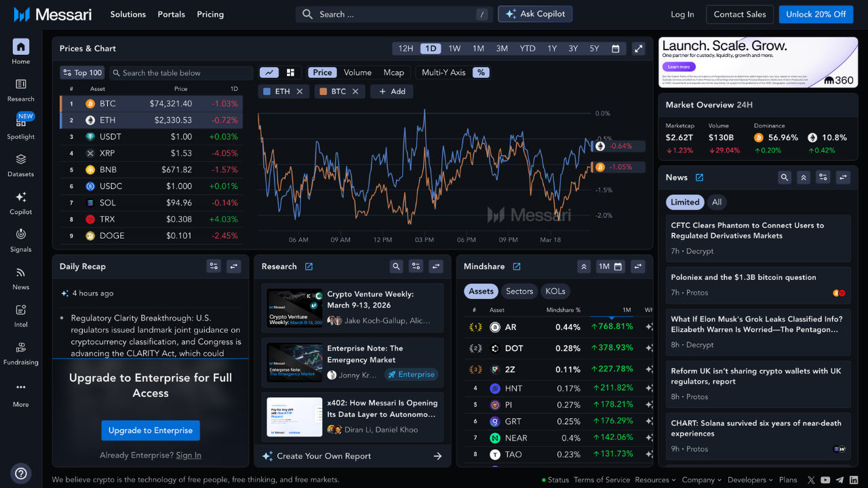868x488 pixels.
Task: Show More sidebar options
Action: point(21,394)
